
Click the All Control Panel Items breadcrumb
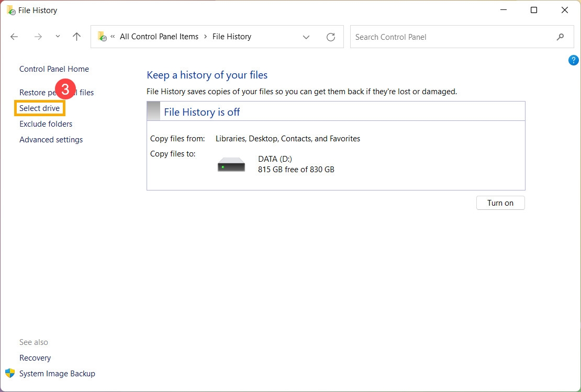click(x=159, y=37)
